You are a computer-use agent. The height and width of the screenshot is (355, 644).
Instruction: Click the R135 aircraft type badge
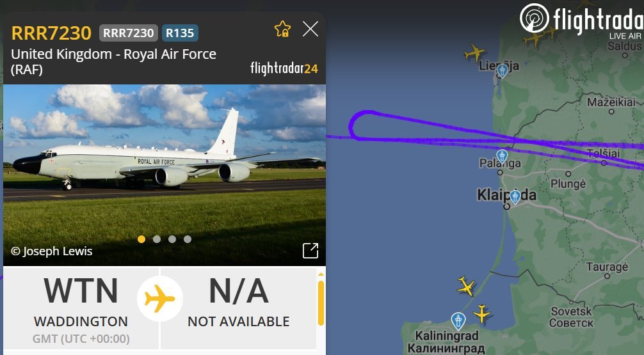180,33
